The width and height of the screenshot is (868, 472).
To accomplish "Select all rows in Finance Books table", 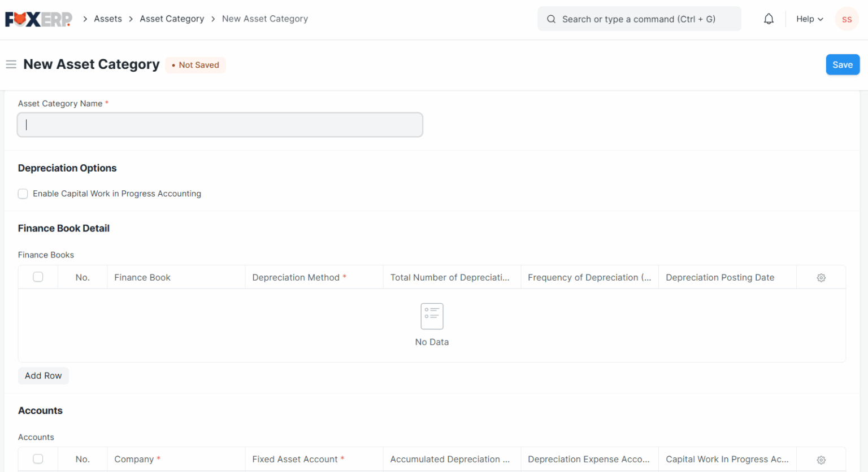I will click(38, 277).
